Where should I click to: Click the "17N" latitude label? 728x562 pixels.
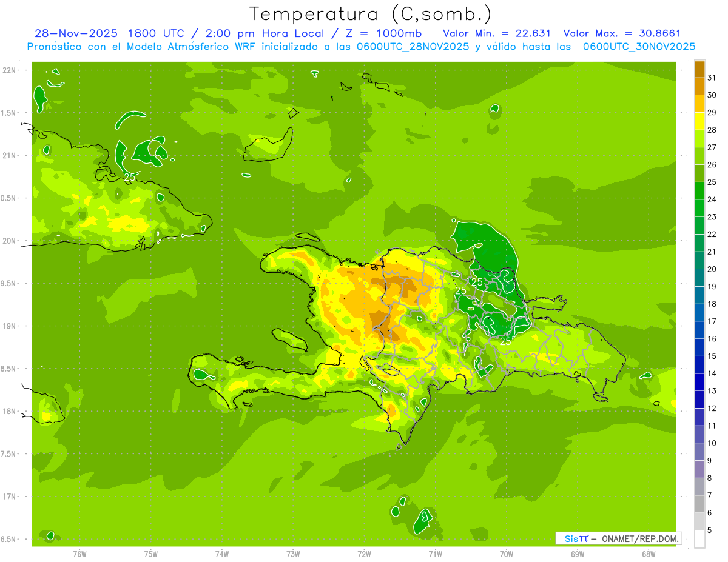point(9,497)
